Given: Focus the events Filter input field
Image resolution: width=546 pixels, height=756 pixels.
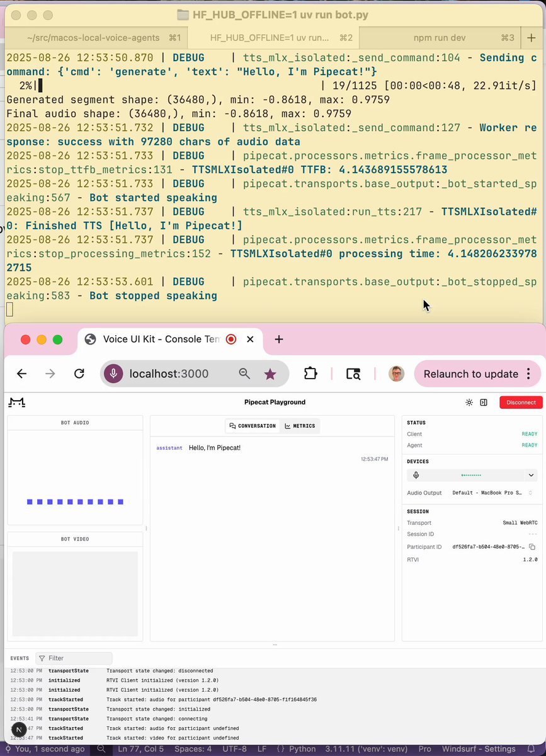Looking at the screenshot, I should pyautogui.click(x=74, y=658).
